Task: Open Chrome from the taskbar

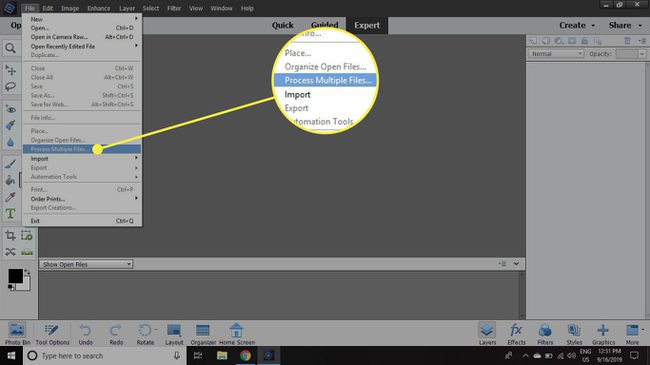Action: point(245,355)
